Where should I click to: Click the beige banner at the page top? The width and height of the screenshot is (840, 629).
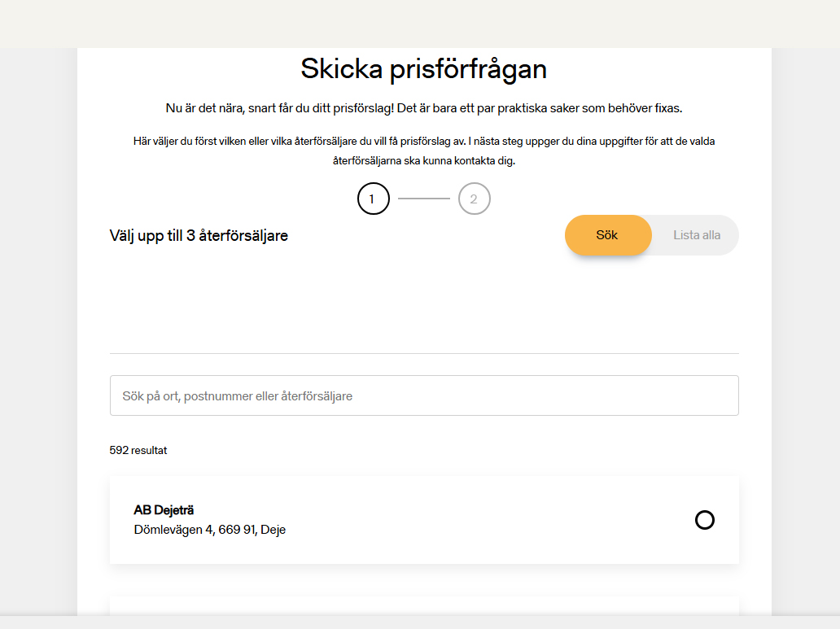coord(420,23)
